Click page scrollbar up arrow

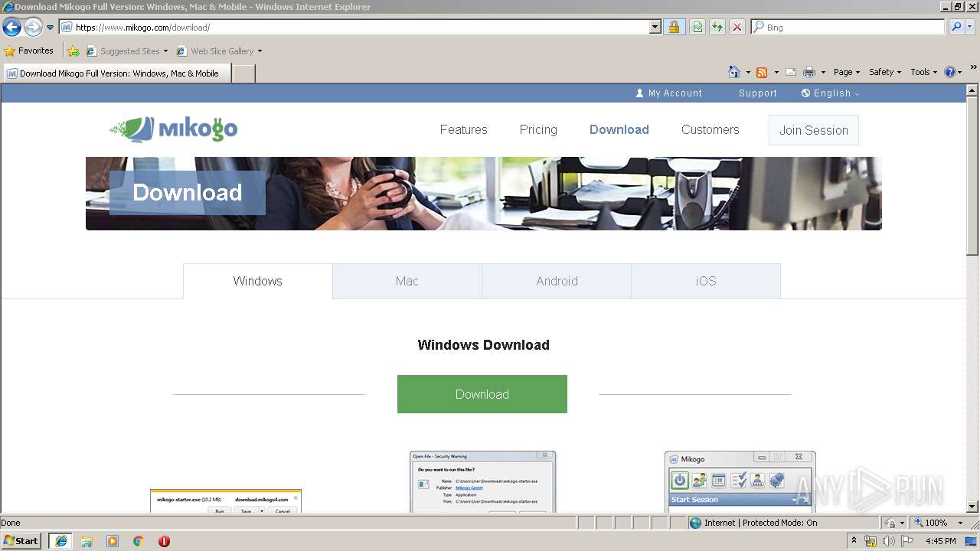(x=972, y=90)
